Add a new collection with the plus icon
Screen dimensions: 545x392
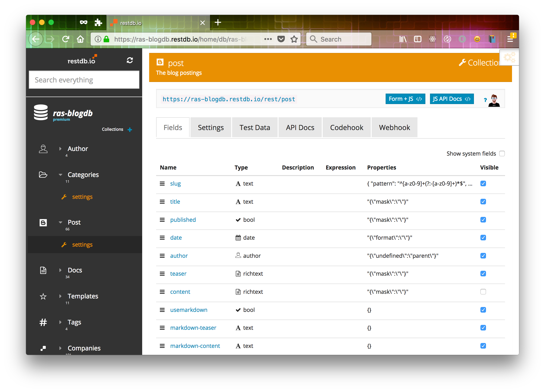[x=130, y=129]
